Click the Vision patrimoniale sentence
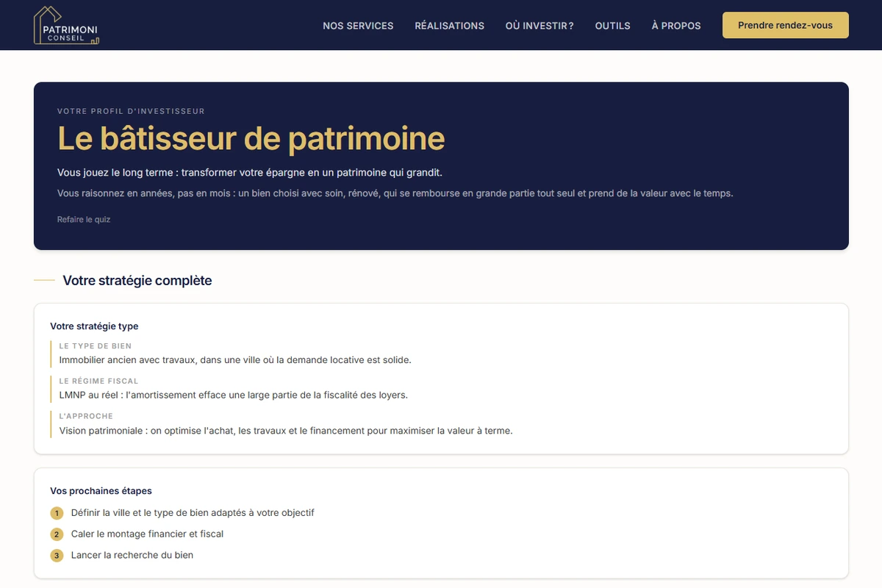The width and height of the screenshot is (882, 588). (286, 431)
